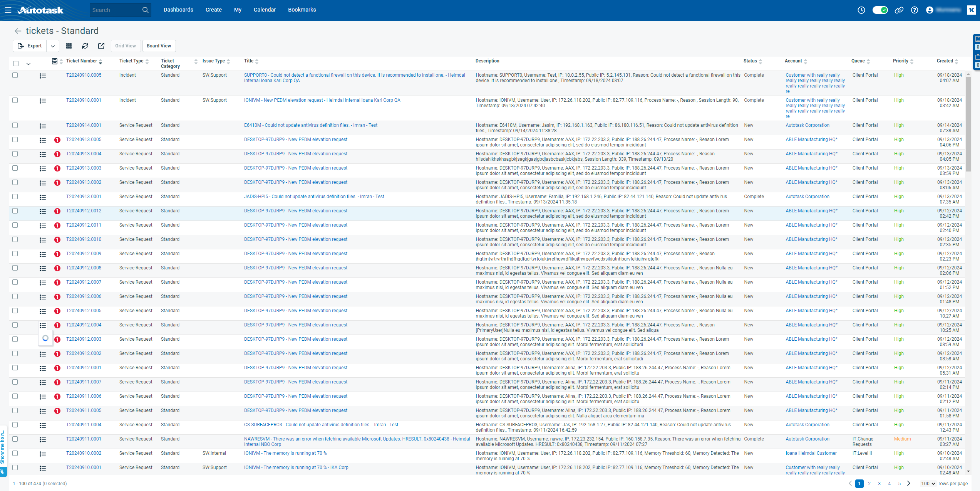The image size is (980, 491).
Task: Click the Kaseya K icon
Action: 971,10
